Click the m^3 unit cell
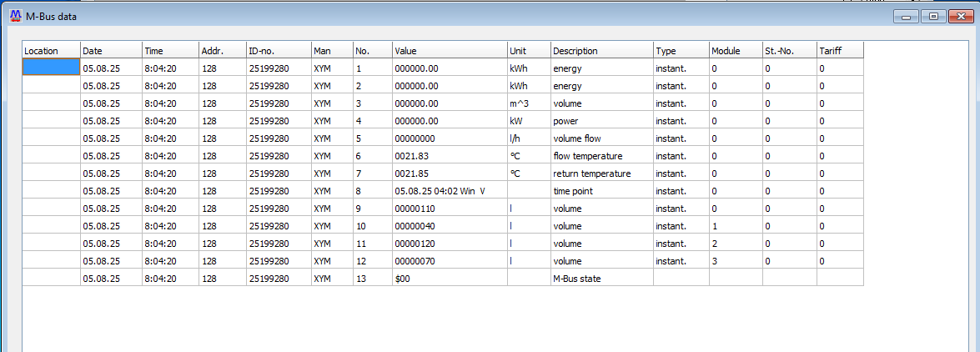Viewport: 980px width, 352px height. tap(521, 103)
